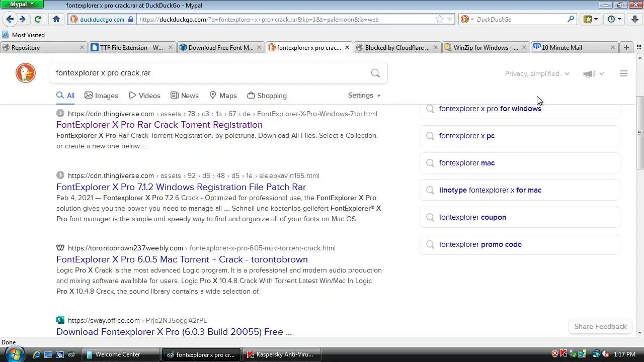Click the Kaspersky tray icon
The width and height of the screenshot is (644, 362).
coord(564,354)
